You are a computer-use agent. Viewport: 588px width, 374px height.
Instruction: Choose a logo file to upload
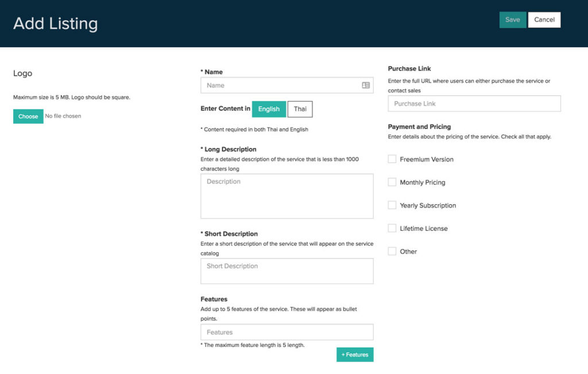click(x=28, y=116)
